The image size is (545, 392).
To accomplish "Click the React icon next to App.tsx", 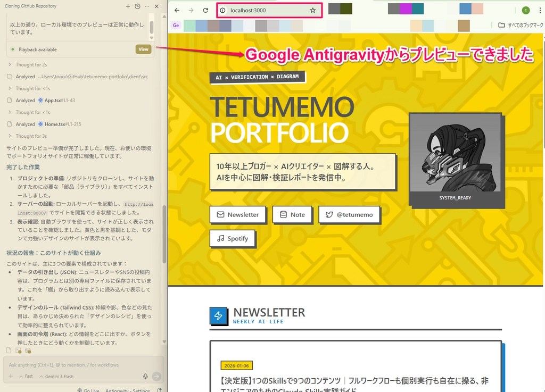I will pyautogui.click(x=40, y=100).
